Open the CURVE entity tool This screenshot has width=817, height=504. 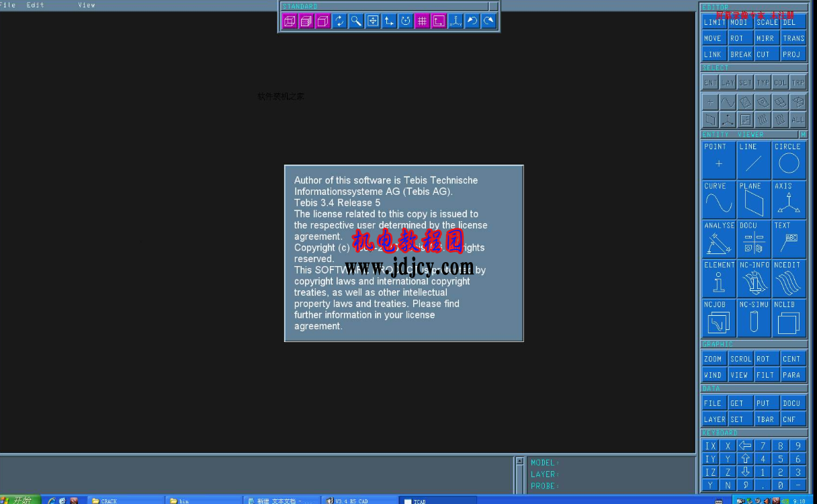pyautogui.click(x=719, y=200)
